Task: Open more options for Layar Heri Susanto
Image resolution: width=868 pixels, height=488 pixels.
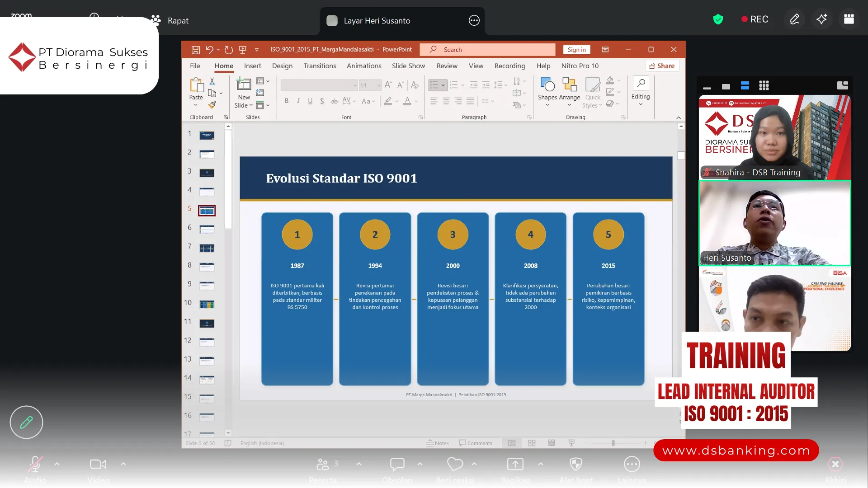Action: [x=474, y=20]
